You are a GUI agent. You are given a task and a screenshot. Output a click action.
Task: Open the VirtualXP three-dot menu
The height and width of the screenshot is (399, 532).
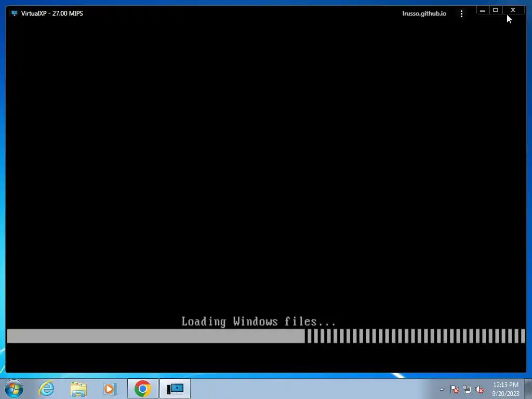point(461,14)
